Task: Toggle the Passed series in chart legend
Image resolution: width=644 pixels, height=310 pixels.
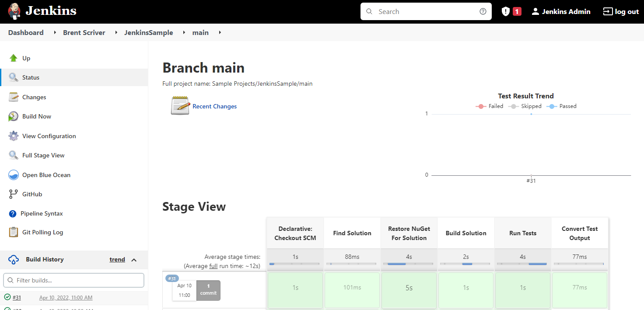Action: [561, 106]
